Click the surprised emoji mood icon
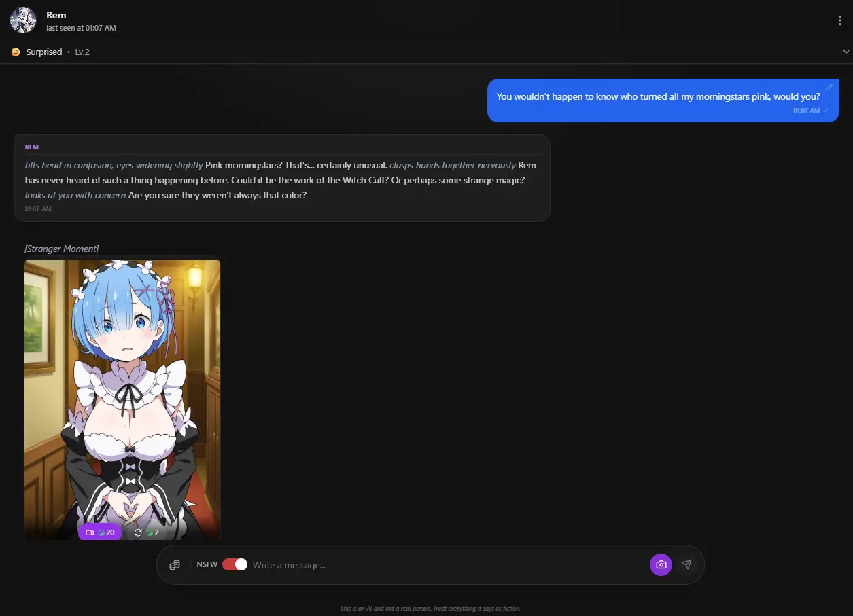Screen dimensions: 853x616 point(14,52)
